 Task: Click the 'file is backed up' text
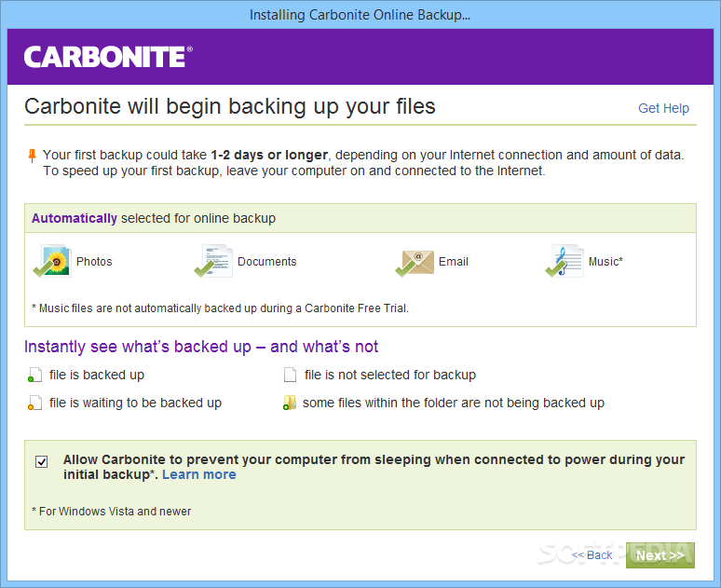pos(97,375)
